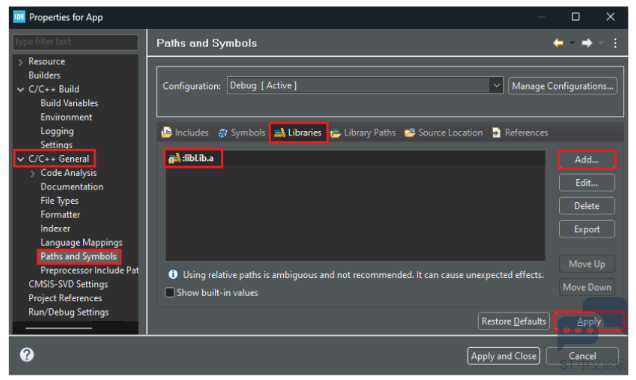Screen dimensions: 636x380
Task: Click the Move Down button
Action: (x=587, y=287)
